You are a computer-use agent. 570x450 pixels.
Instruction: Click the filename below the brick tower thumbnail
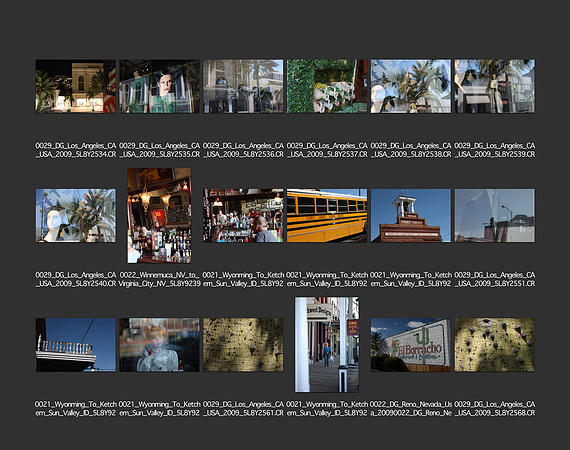click(411, 279)
